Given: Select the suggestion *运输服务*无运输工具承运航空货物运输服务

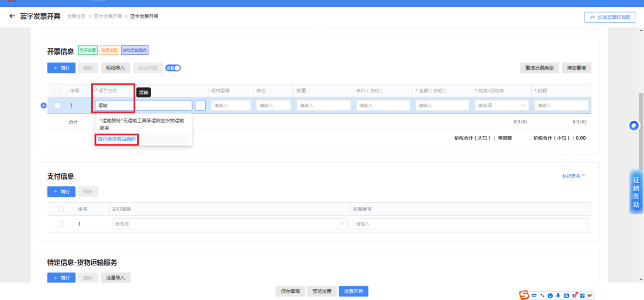Looking at the screenshot, I should [x=143, y=124].
